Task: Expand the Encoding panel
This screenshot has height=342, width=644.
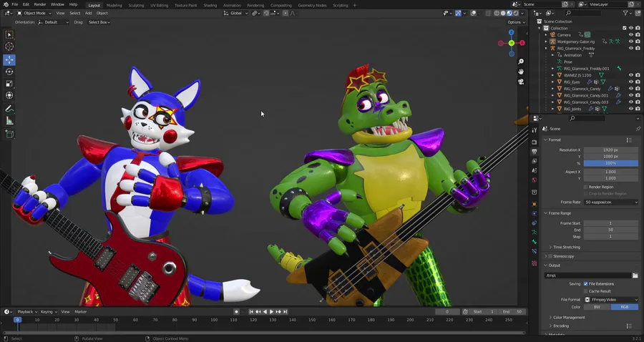Action: (x=560, y=326)
